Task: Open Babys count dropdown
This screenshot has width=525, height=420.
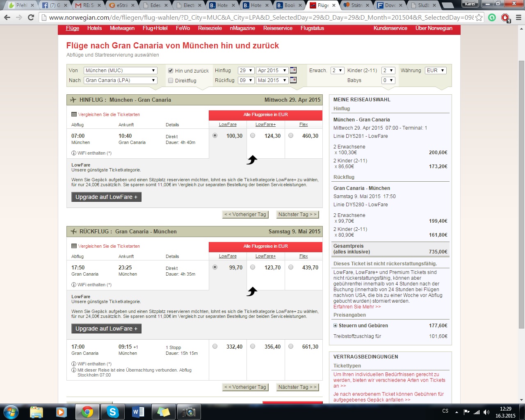Action: coord(388,80)
